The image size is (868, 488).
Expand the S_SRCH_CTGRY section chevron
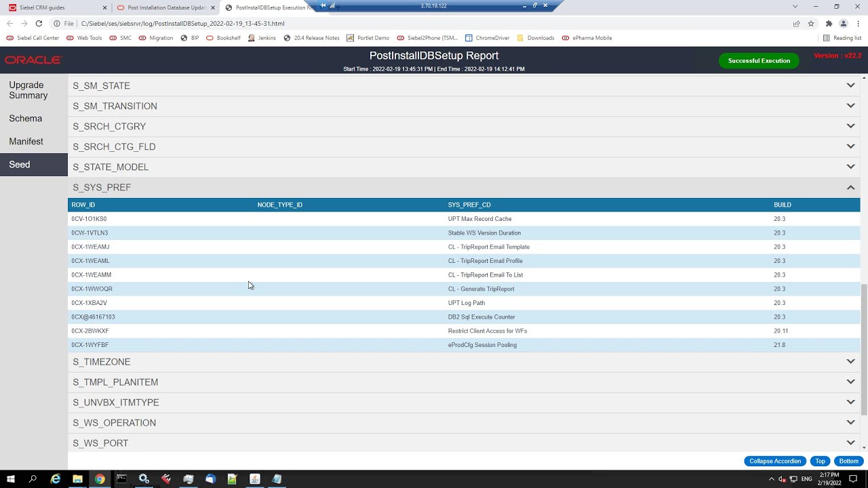850,126
